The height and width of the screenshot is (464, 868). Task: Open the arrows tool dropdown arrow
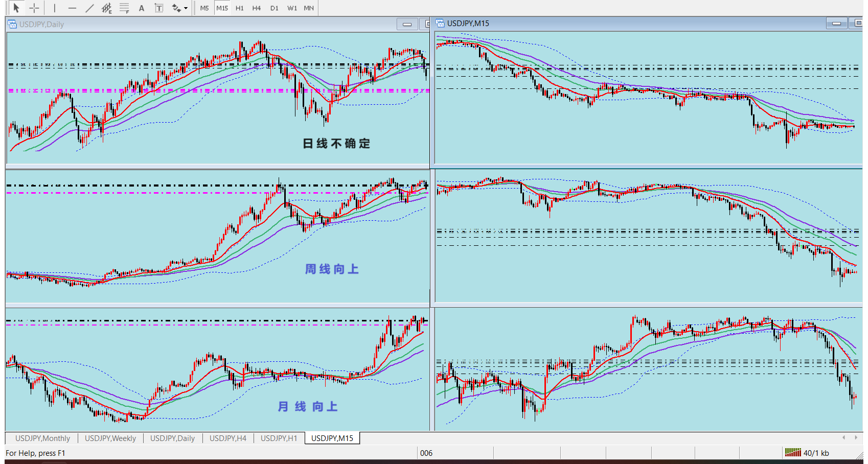[186, 8]
